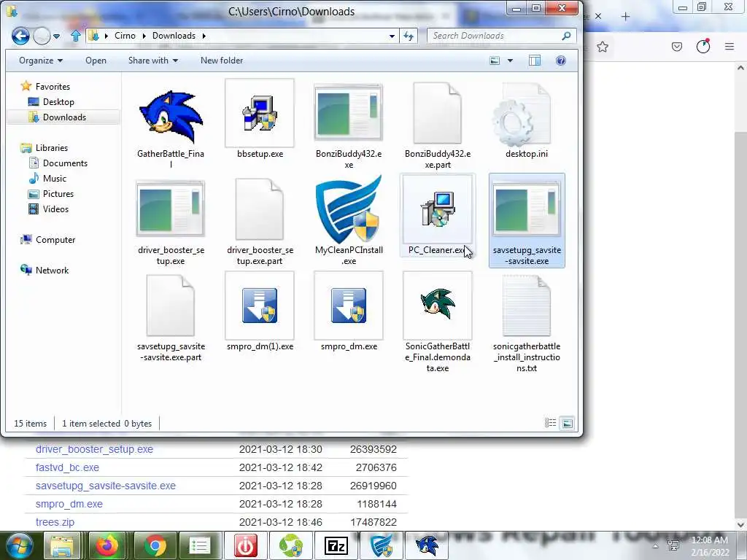Open Explorer help question mark icon
The width and height of the screenshot is (747, 560).
click(x=561, y=61)
